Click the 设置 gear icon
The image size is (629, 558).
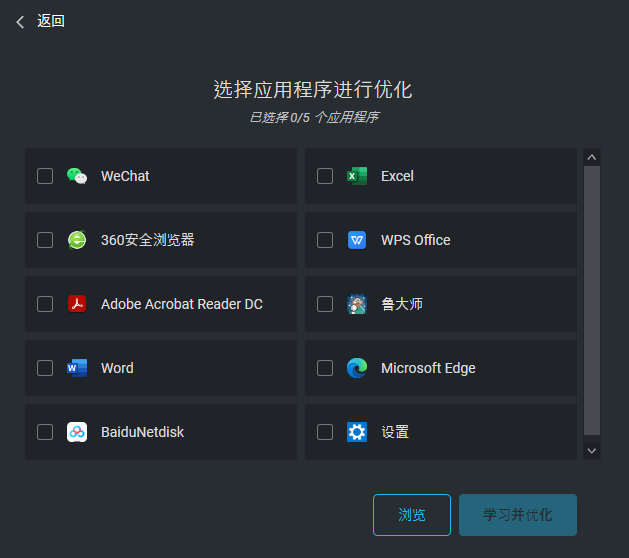coord(357,432)
